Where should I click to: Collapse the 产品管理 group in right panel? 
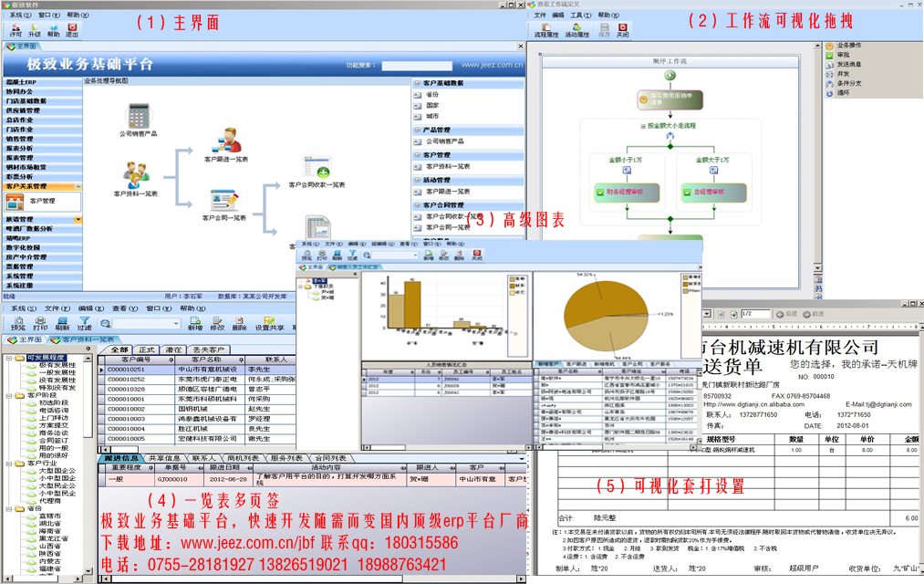(x=417, y=130)
